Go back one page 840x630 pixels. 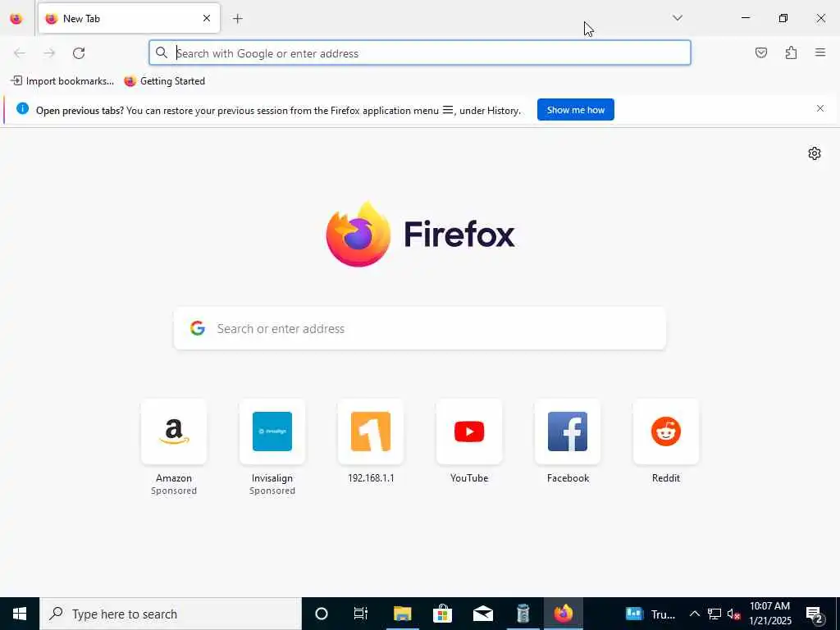pyautogui.click(x=20, y=53)
